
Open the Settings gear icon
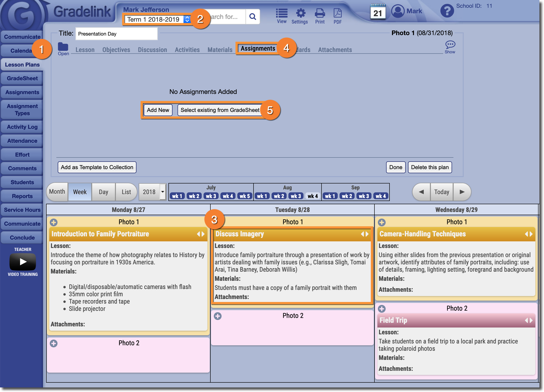click(300, 13)
